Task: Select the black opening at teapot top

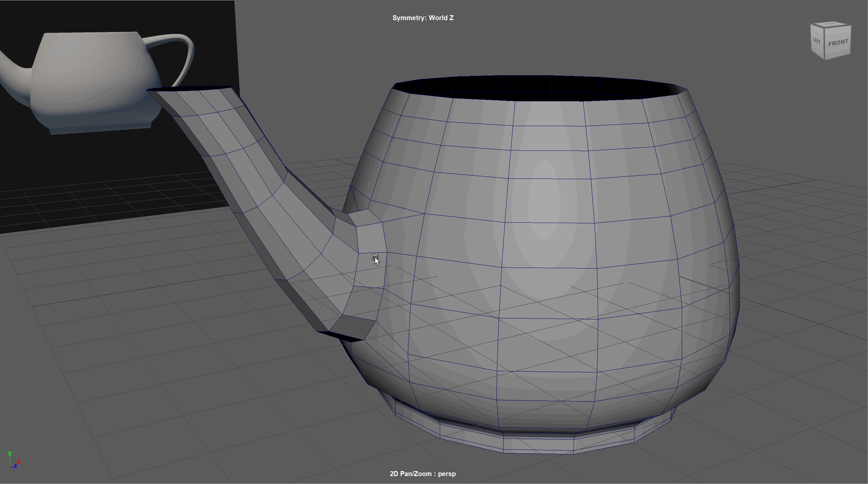Action: tap(539, 88)
